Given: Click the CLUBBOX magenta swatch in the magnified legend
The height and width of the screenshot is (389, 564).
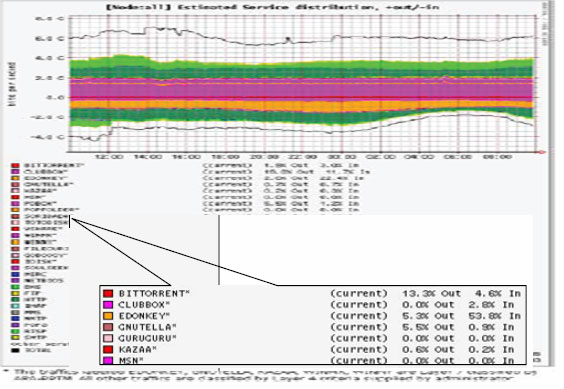Looking at the screenshot, I should click(108, 305).
